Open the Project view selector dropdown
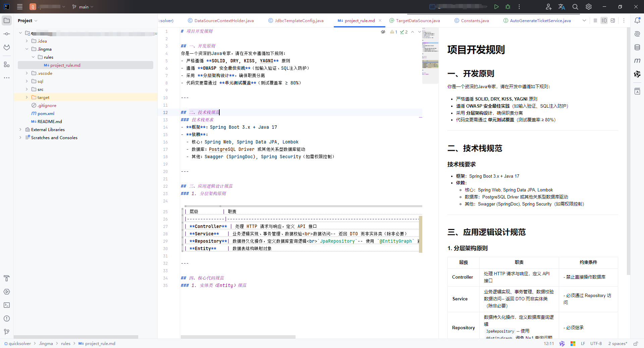This screenshot has height=348, width=644. [x=28, y=20]
